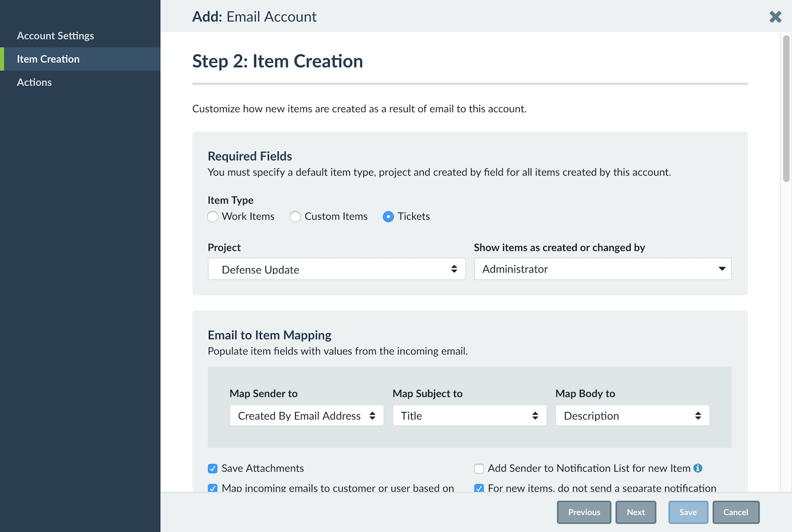This screenshot has height=532, width=792.
Task: Close the Add Email Account dialog
Action: click(x=775, y=17)
